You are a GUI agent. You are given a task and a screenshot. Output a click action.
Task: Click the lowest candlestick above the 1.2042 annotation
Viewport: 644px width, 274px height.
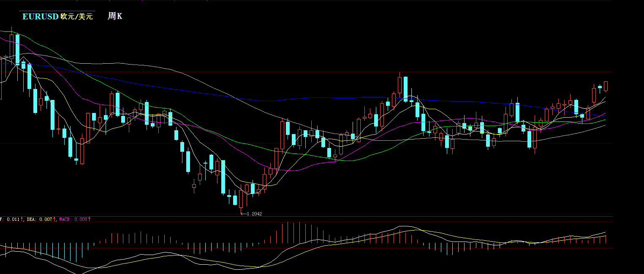241,198
